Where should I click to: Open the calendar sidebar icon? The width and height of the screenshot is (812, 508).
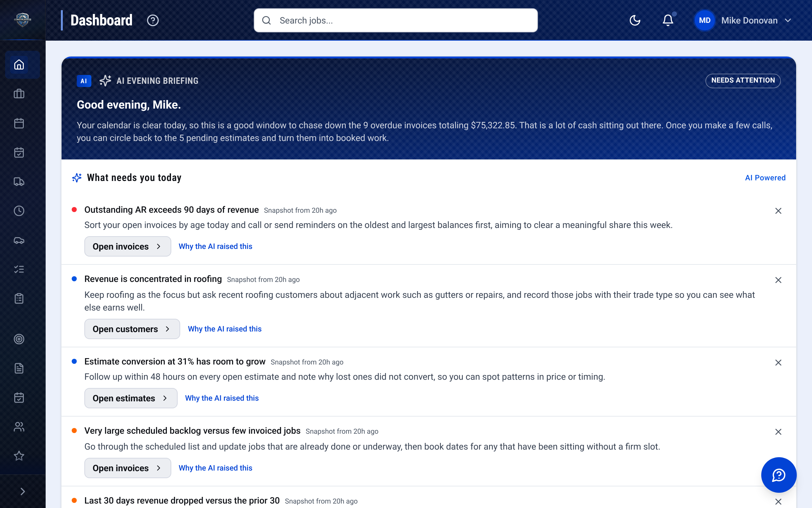click(x=19, y=123)
